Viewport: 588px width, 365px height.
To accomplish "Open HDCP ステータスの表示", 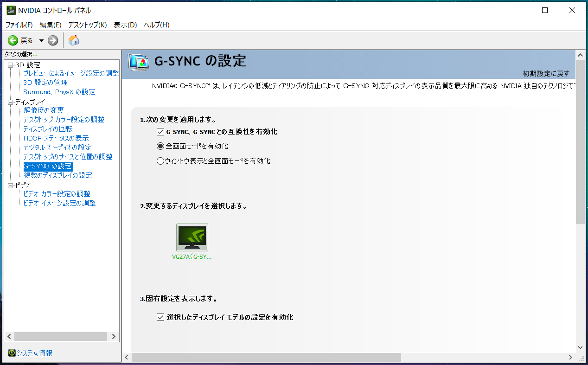I will coord(56,138).
